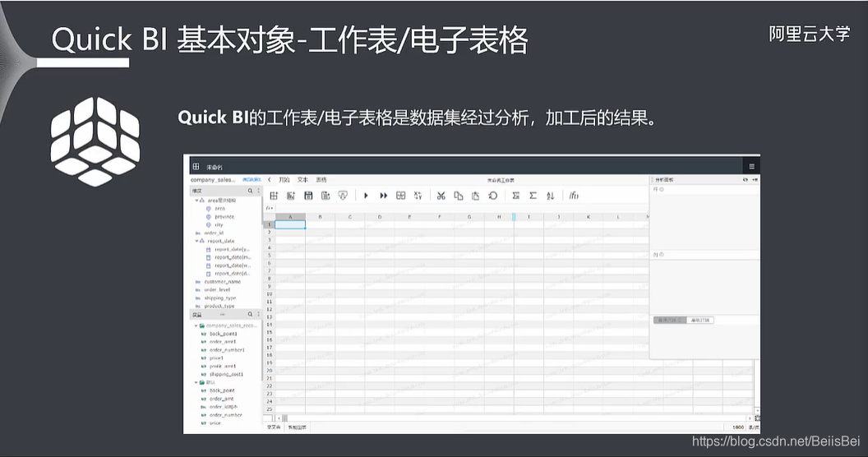This screenshot has height=457, width=868.
Task: Select the product_type dimension field
Action: (x=219, y=306)
